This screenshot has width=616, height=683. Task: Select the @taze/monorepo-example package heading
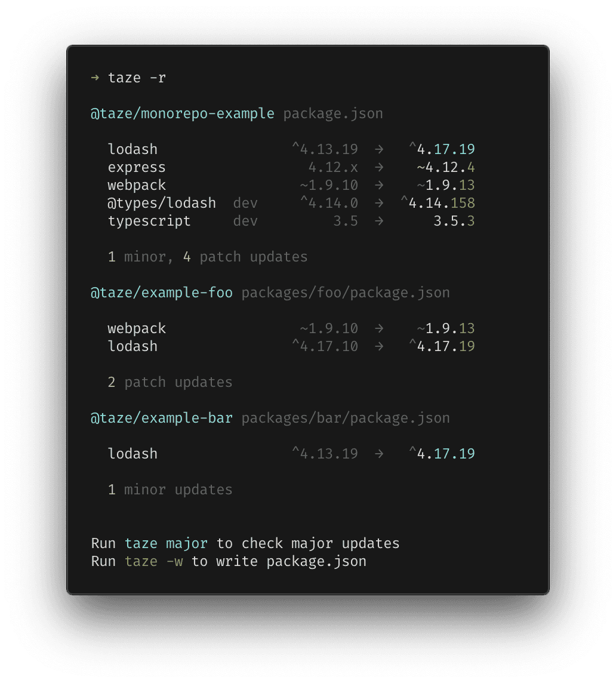coord(183,113)
